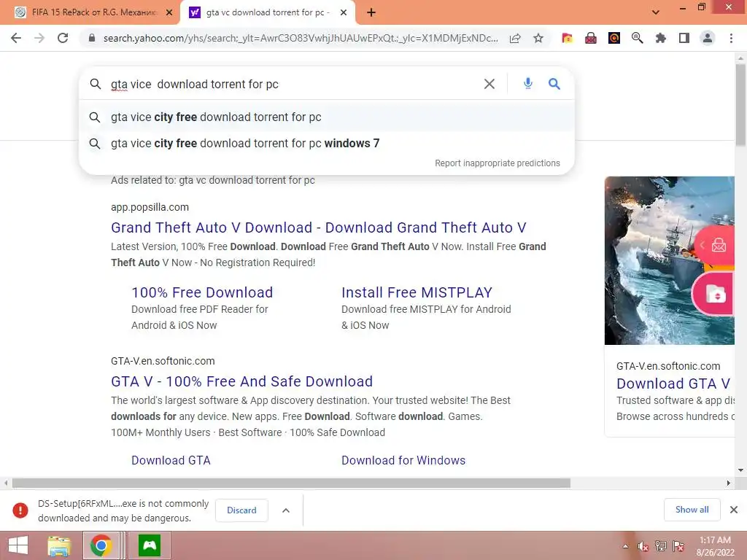The width and height of the screenshot is (747, 560).
Task: Reload the current page
Action: [x=63, y=38]
